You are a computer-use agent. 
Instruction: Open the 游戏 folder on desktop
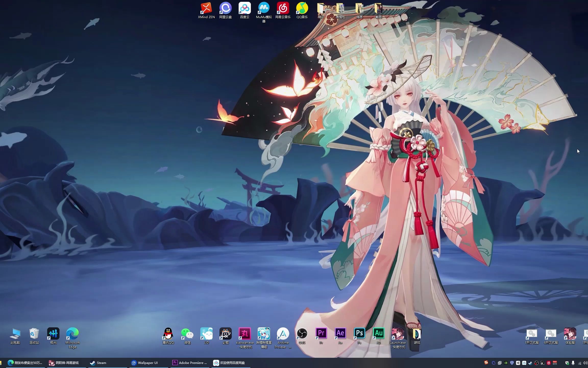tap(417, 336)
